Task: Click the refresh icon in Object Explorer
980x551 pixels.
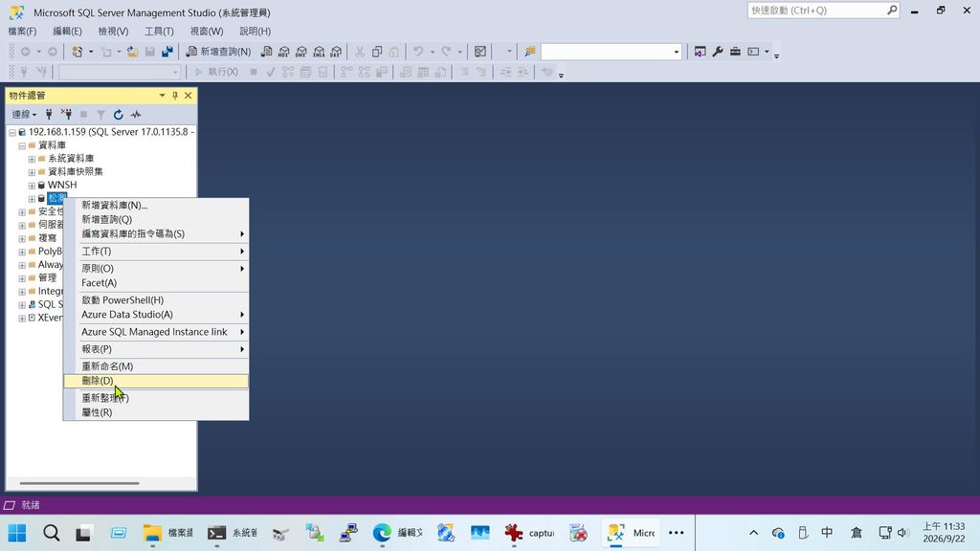Action: click(x=118, y=115)
